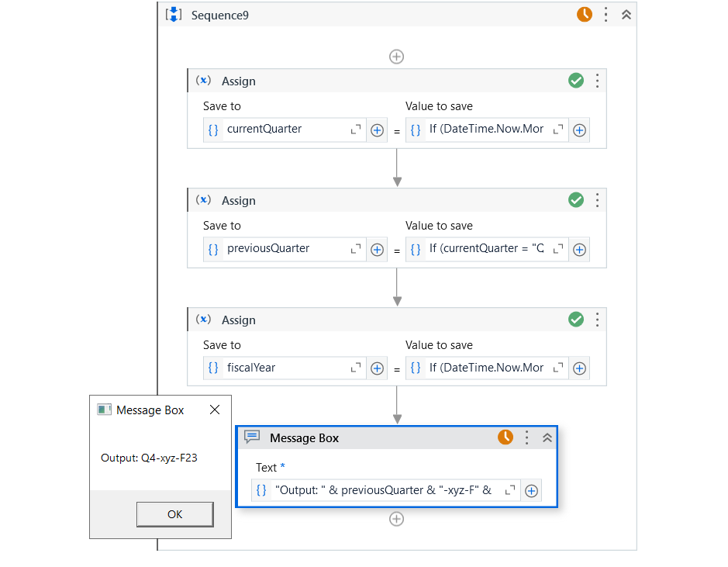
Task: Add activity below the Message Box
Action: [x=396, y=519]
